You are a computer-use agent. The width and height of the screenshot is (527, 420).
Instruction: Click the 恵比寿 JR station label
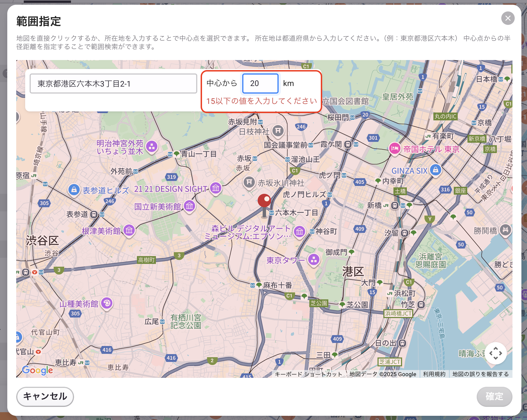coord(66,362)
